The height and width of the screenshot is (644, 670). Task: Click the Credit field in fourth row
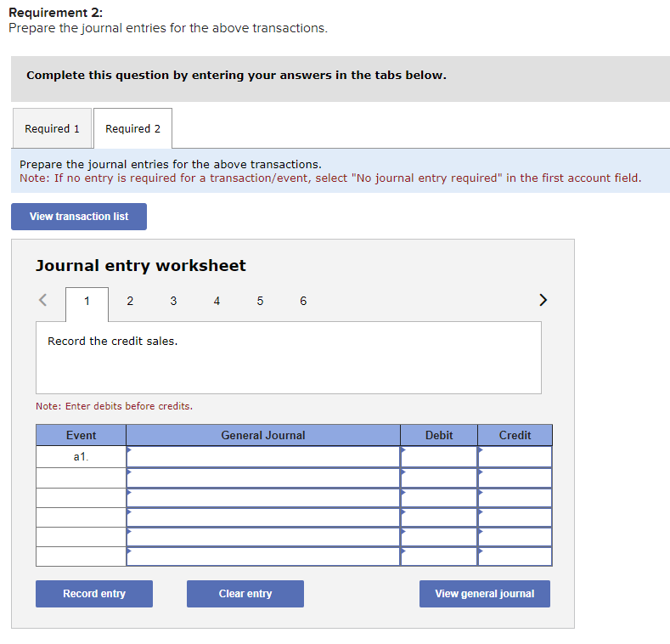click(x=515, y=517)
